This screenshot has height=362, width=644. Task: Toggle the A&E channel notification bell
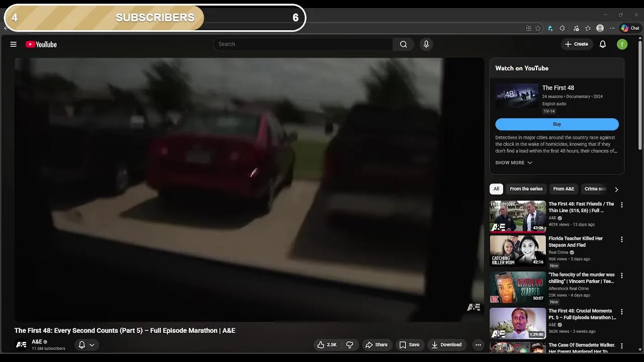82,345
